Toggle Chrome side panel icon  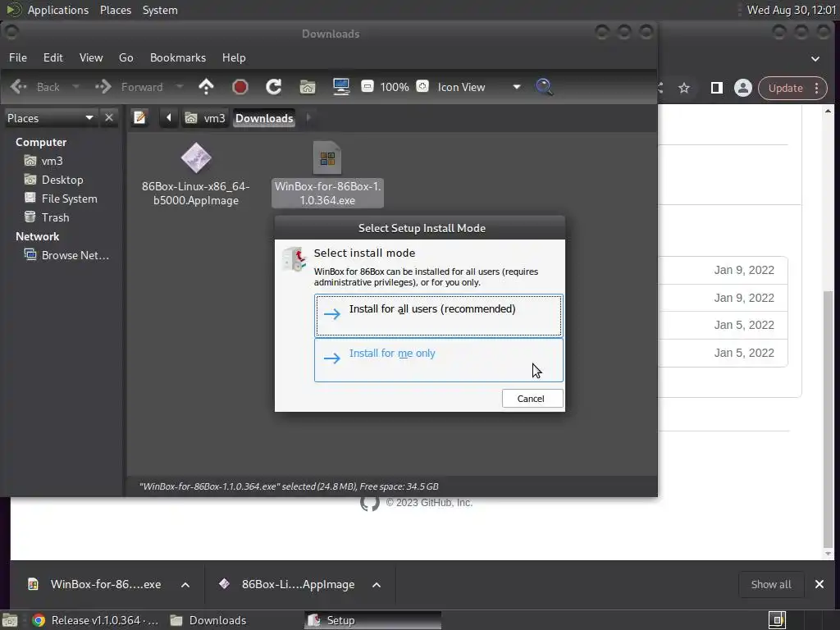(x=716, y=88)
